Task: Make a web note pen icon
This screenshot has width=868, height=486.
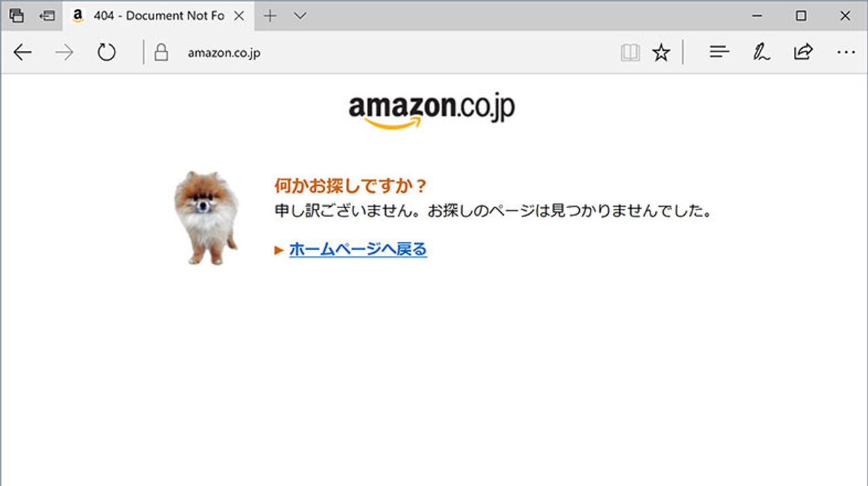Action: 761,52
